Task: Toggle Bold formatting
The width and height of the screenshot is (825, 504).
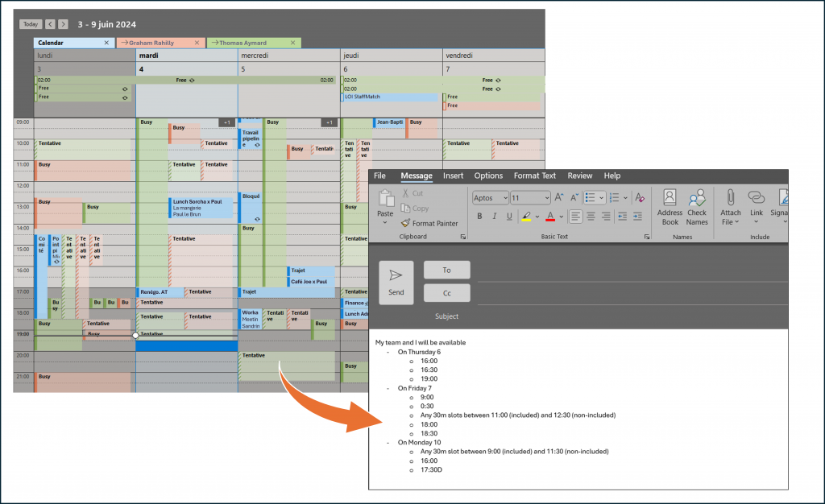Action: 479,216
